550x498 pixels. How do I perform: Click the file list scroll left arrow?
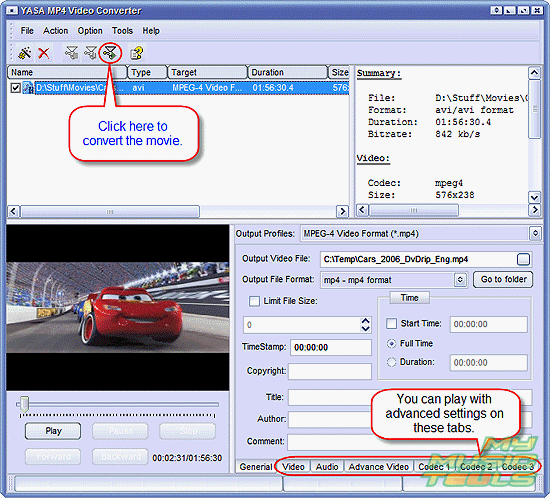[x=13, y=211]
